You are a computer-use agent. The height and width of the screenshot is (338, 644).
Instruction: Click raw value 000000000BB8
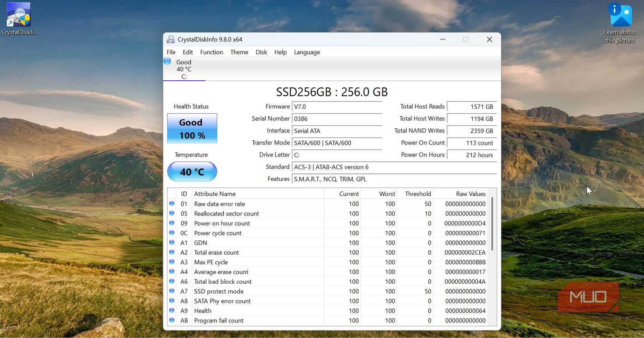coord(465,262)
